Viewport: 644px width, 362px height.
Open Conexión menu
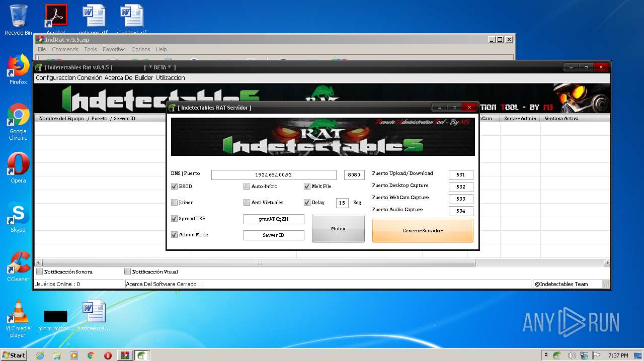click(x=90, y=78)
